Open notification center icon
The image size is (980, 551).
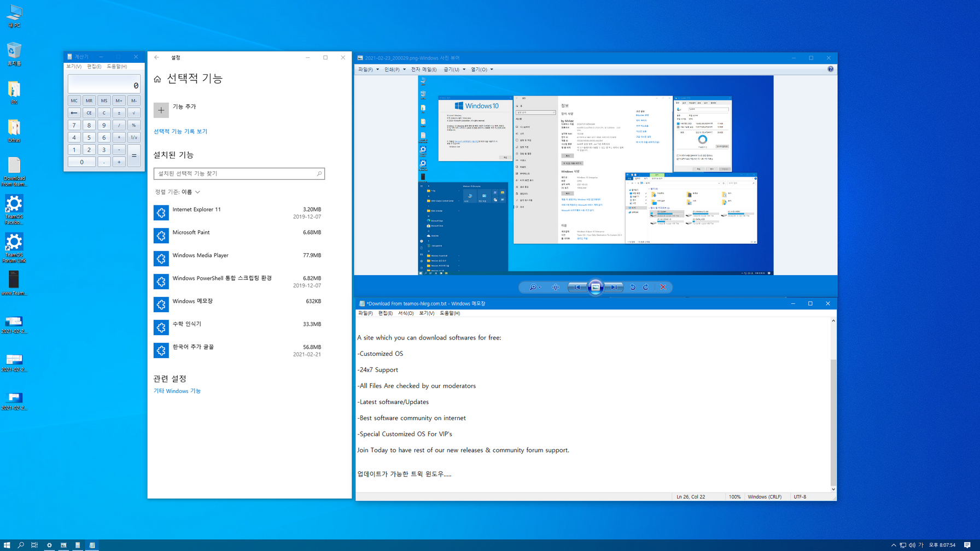coord(967,545)
